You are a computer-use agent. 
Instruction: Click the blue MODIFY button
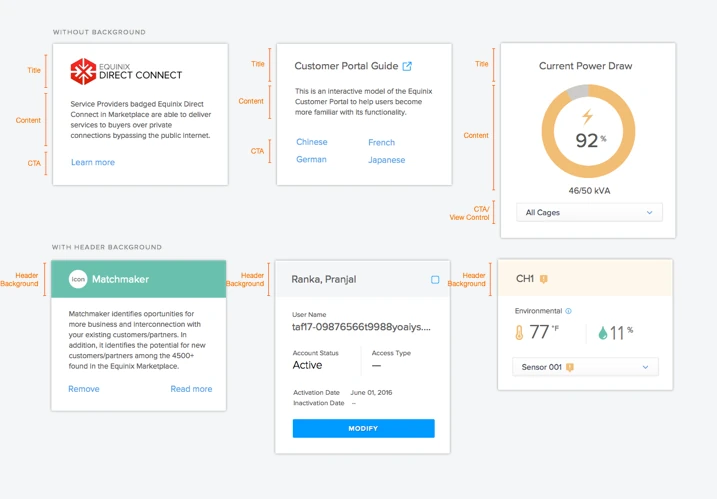tap(364, 429)
